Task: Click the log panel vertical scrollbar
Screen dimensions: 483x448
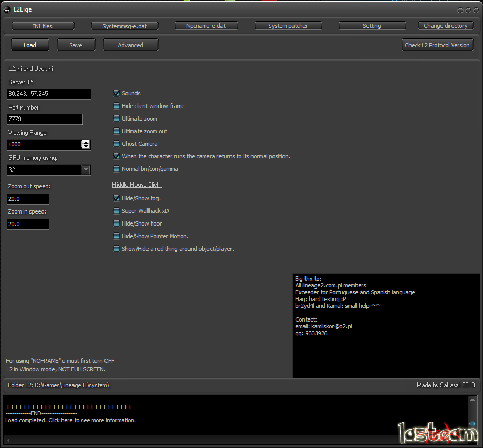Action: pyautogui.click(x=471, y=414)
